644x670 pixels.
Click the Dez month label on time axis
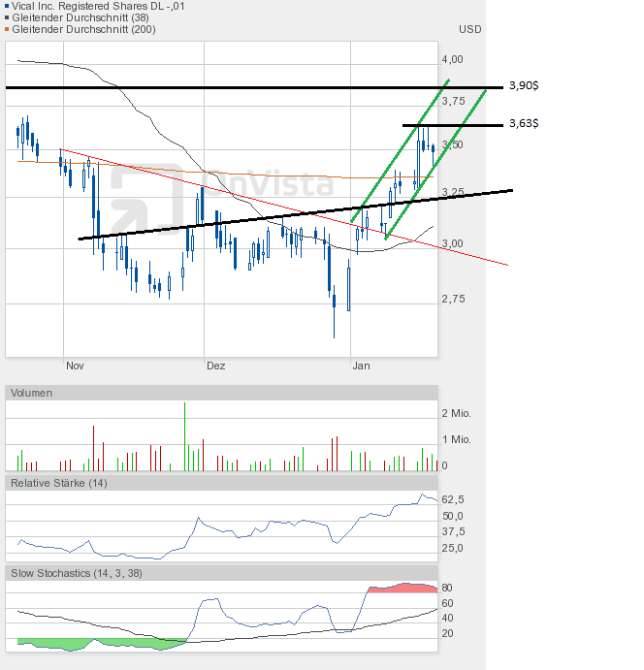pos(215,367)
